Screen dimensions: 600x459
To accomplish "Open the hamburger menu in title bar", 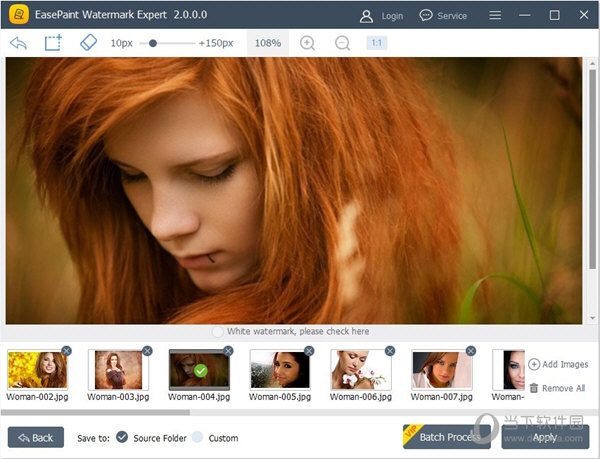I will tap(495, 16).
